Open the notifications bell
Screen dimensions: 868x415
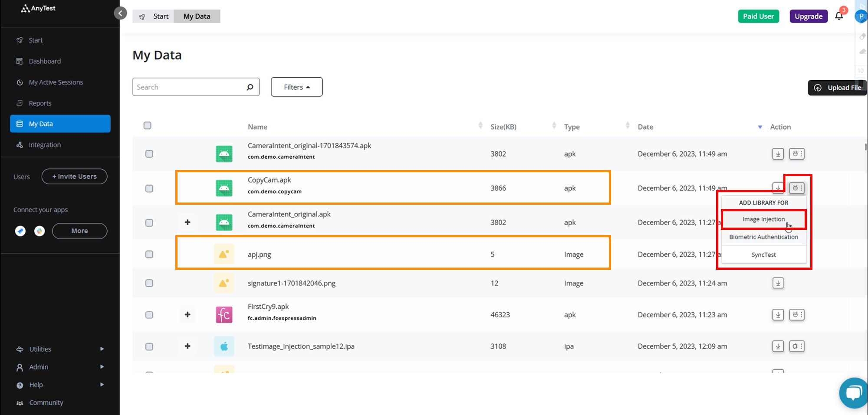click(x=839, y=16)
